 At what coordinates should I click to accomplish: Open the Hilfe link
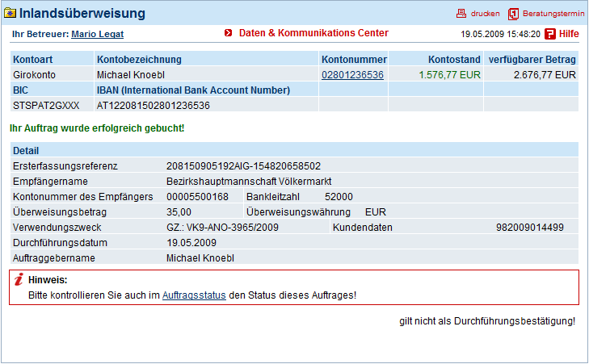click(x=569, y=34)
